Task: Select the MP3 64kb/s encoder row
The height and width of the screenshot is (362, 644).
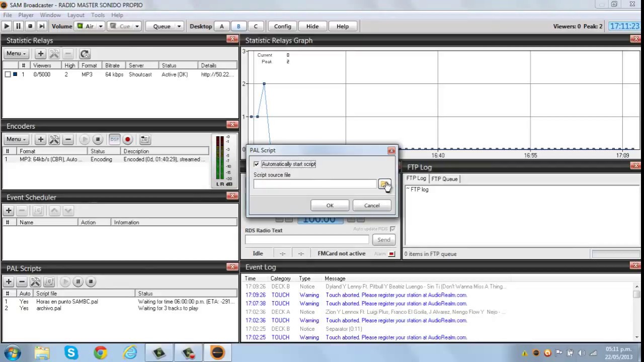Action: point(106,159)
